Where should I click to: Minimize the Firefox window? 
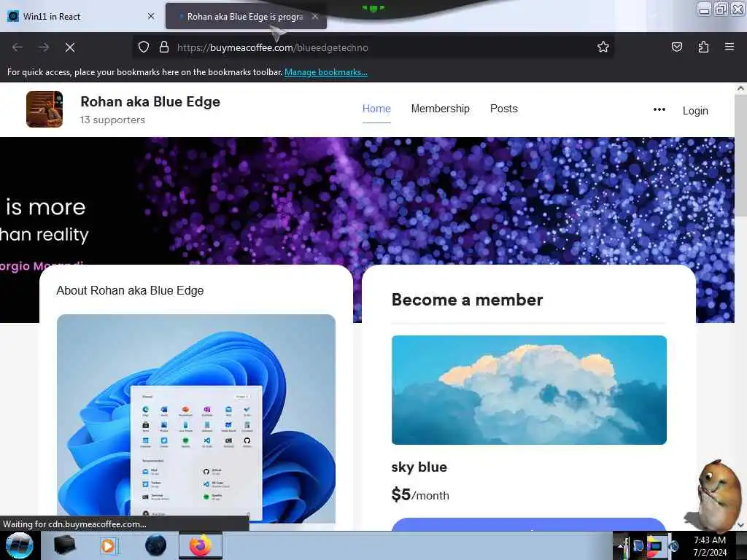[704, 9]
